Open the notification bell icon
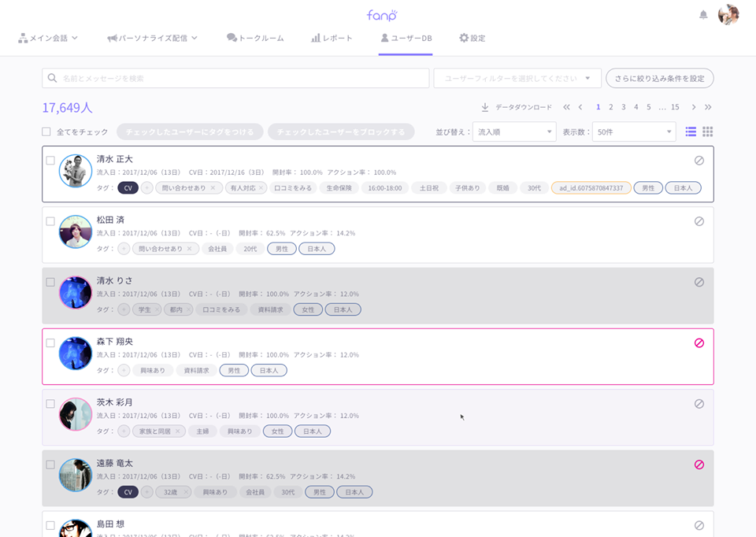Screen dimensions: 756x537 click(703, 15)
